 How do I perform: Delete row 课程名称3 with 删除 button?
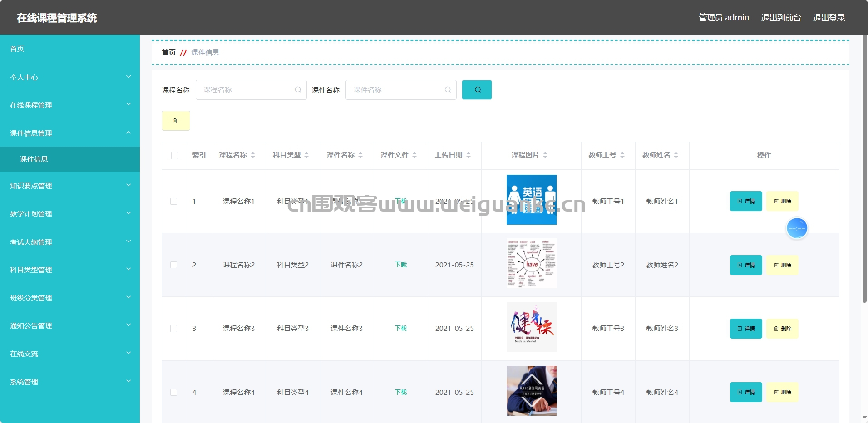pos(782,329)
